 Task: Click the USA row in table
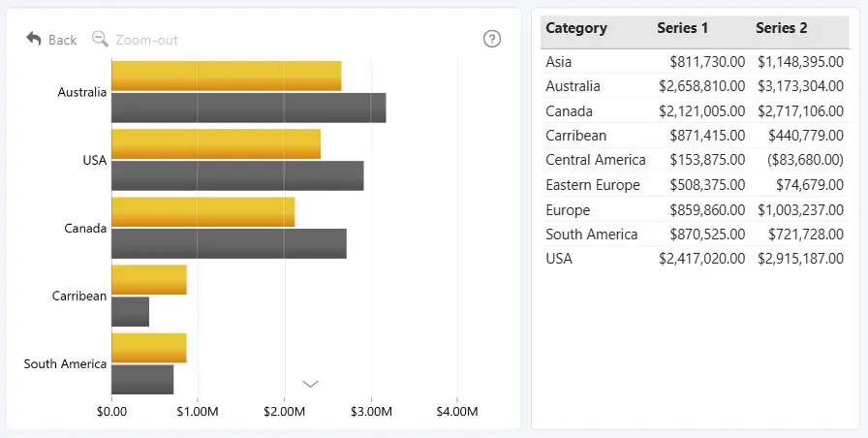point(695,259)
